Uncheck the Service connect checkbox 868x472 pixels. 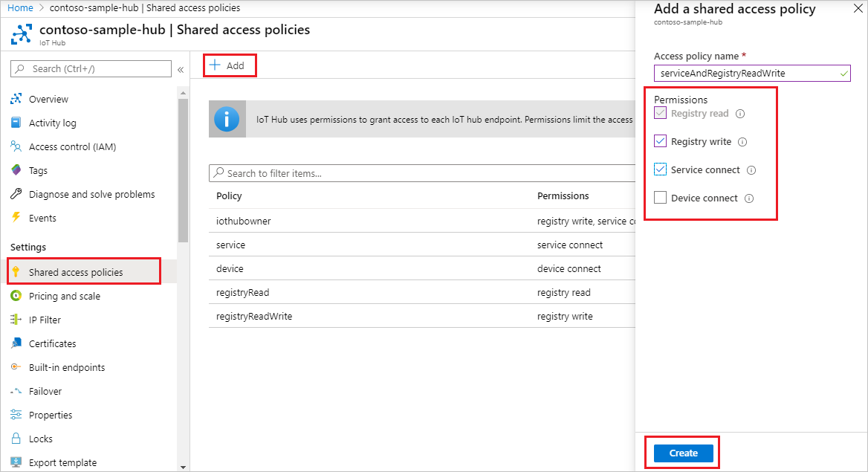pos(660,169)
